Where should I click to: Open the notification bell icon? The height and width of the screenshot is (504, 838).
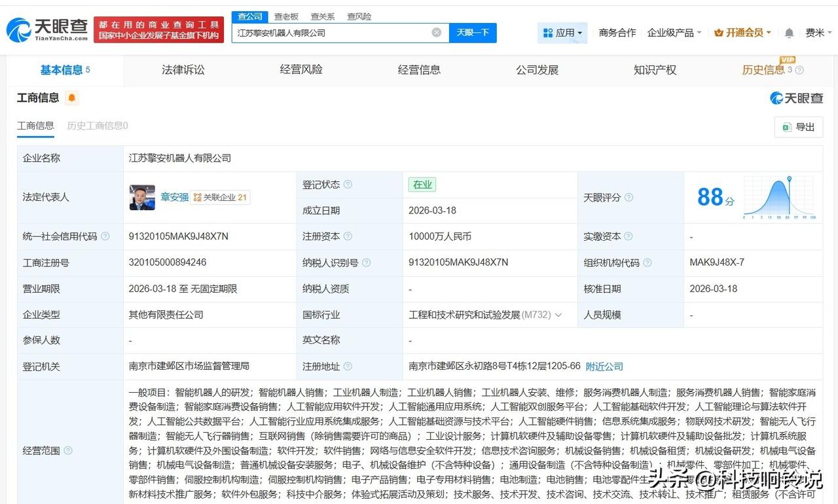click(789, 32)
